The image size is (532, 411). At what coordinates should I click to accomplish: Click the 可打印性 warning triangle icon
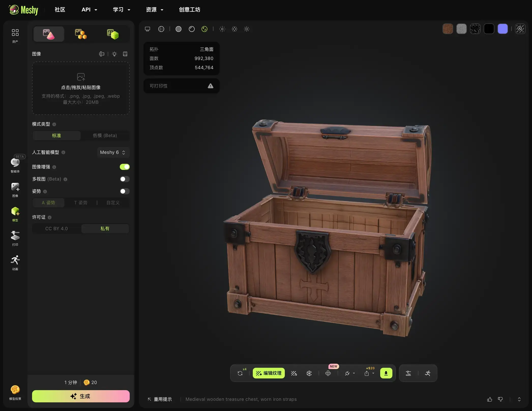tap(211, 86)
